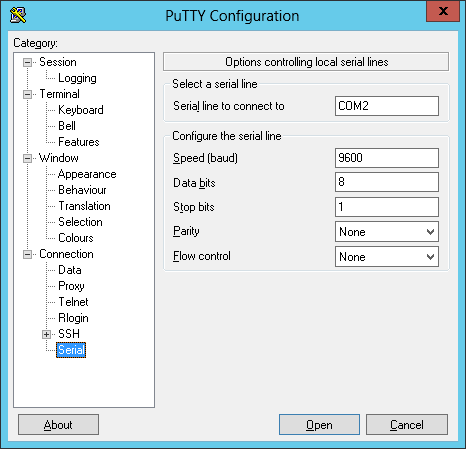
Task: Collapse the Window tree node
Action: (27, 158)
